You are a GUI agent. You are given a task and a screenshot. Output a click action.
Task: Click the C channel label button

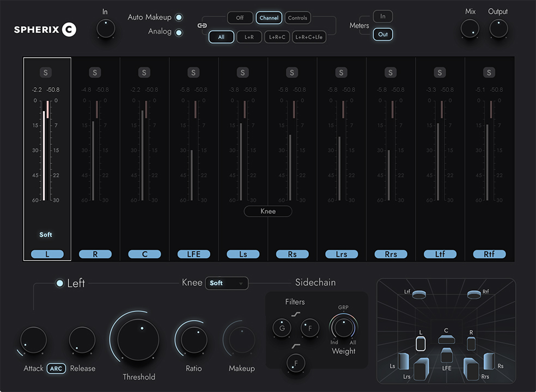point(144,254)
